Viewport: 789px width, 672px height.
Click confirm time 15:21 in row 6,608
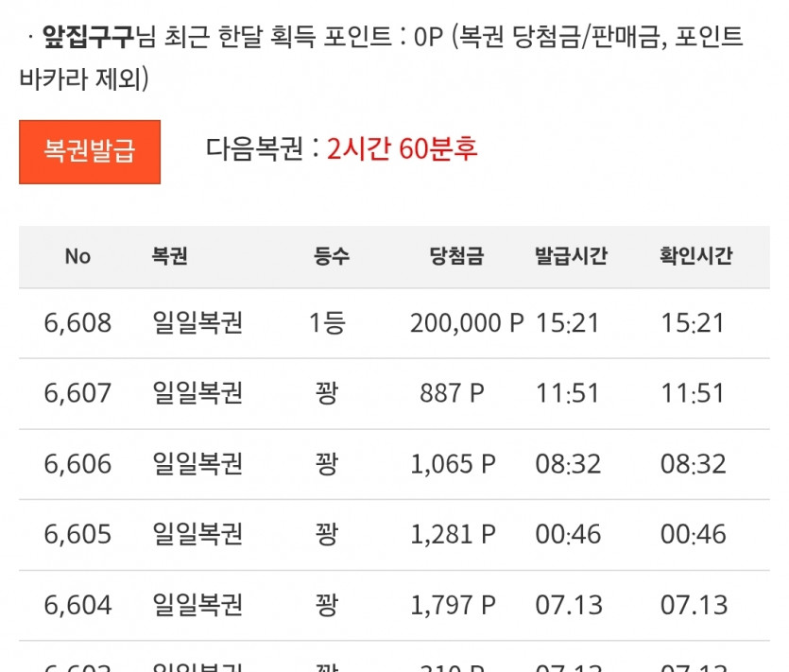click(693, 323)
